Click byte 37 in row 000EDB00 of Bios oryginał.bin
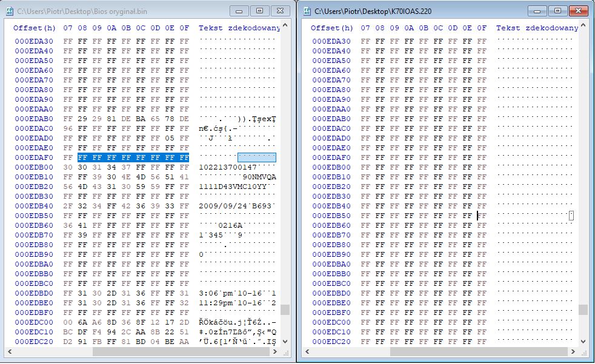The width and height of the screenshot is (595, 364). 126,167
